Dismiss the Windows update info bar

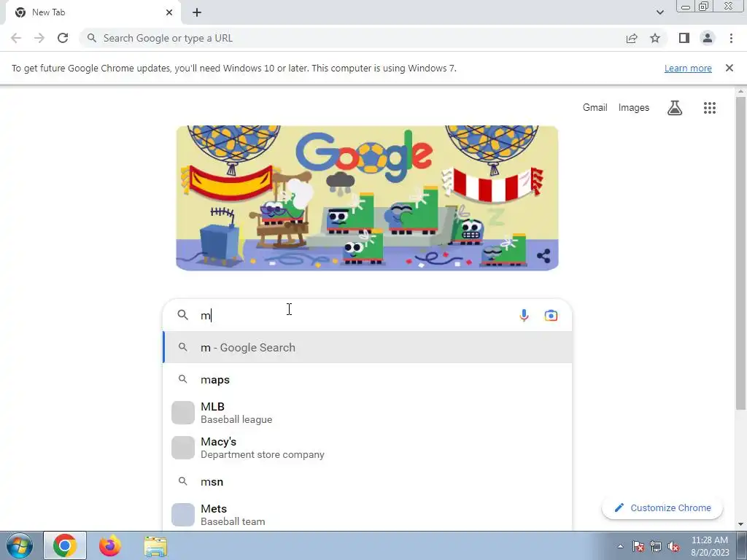(x=729, y=68)
